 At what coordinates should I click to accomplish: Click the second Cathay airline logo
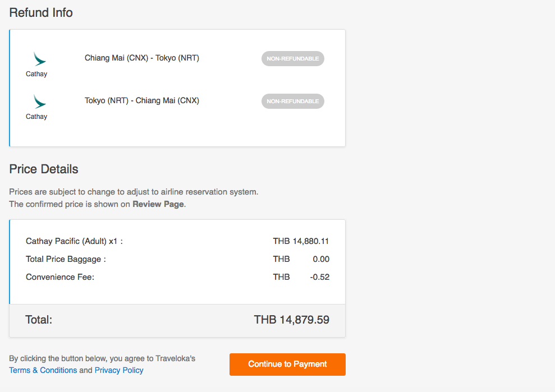(39, 102)
